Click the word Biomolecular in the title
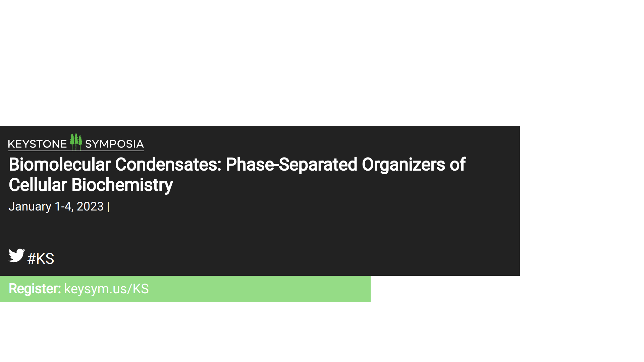Image resolution: width=644 pixels, height=362 pixels. (60, 165)
